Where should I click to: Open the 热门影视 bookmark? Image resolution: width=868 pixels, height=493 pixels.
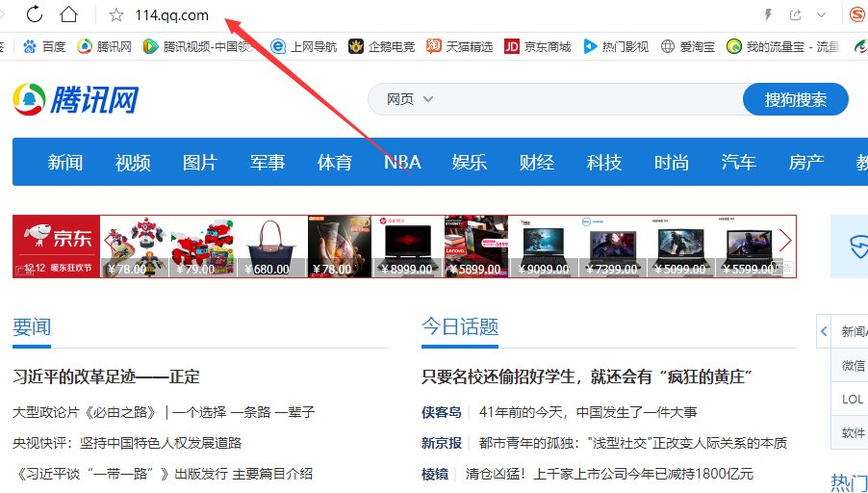(x=616, y=46)
